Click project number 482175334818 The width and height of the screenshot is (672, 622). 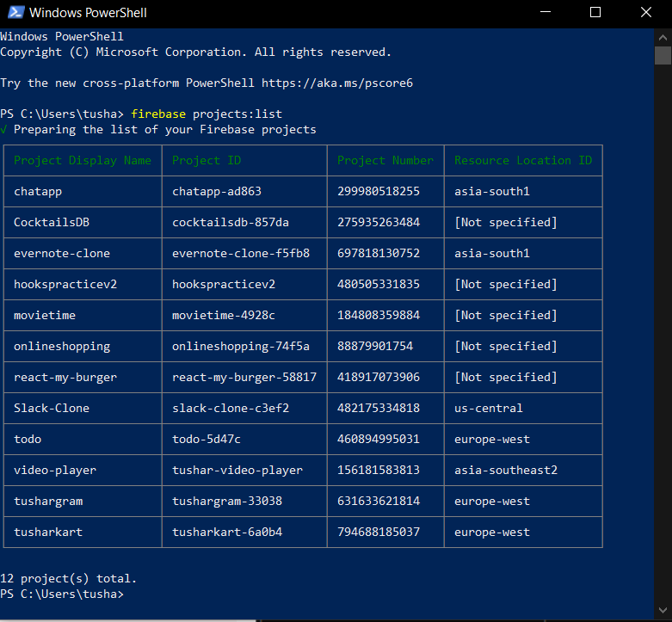[x=379, y=408]
